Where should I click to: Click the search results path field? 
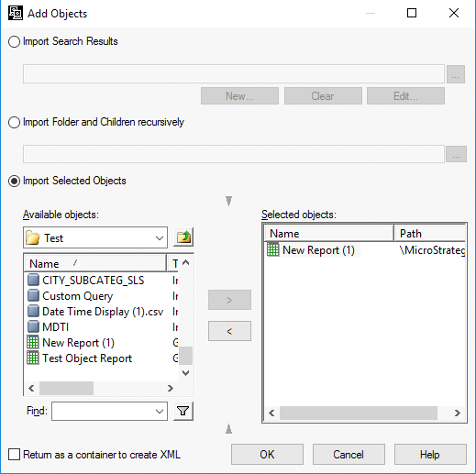(x=234, y=73)
